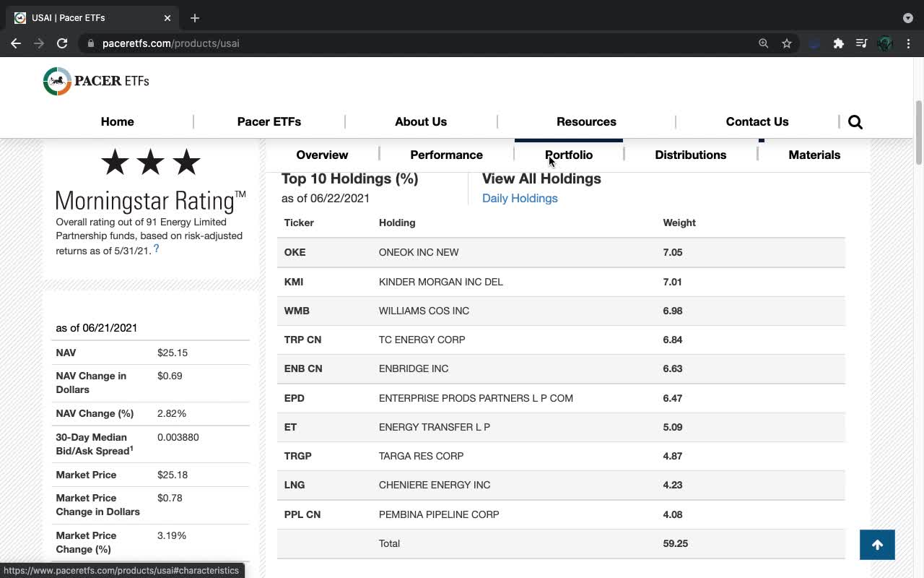Screen dimensions: 924x578
Task: Click WILLIAMS COS INC holding
Action: 424,311
